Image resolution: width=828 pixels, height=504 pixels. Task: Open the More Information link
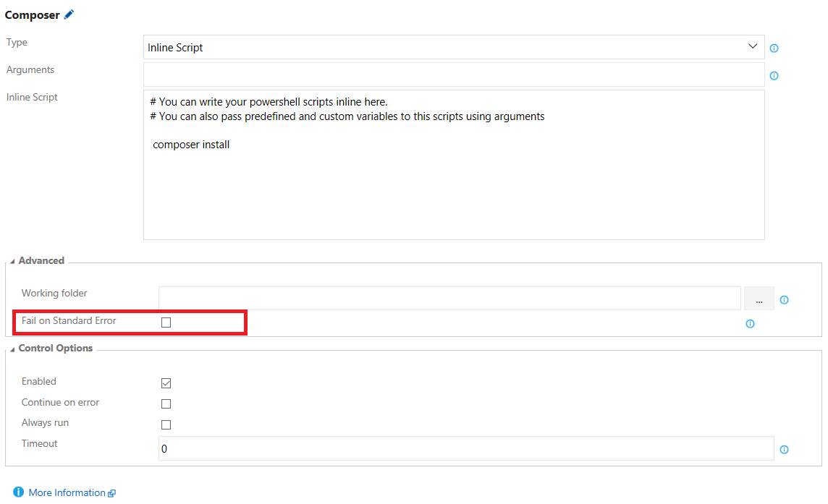pos(67,492)
